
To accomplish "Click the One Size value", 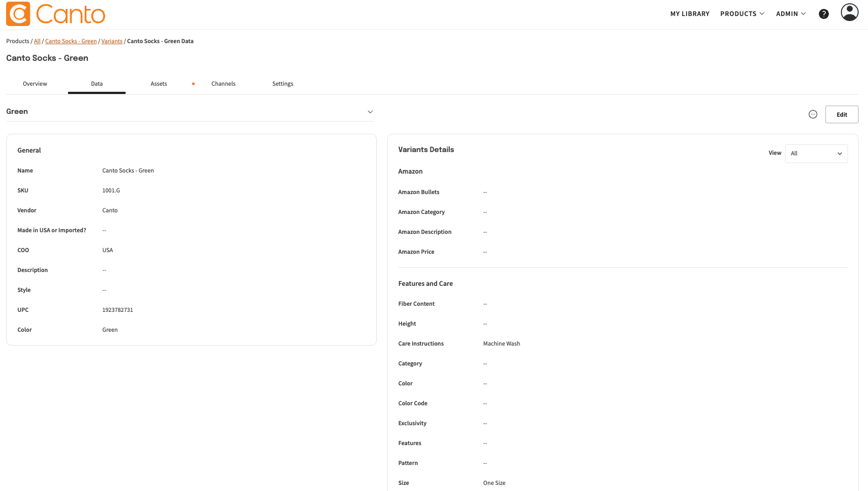I will tap(495, 483).
